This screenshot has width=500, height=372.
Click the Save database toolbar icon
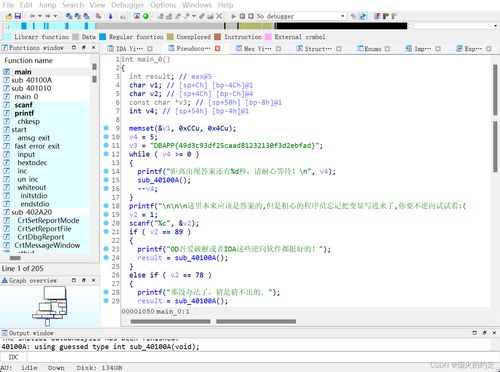click(x=18, y=16)
